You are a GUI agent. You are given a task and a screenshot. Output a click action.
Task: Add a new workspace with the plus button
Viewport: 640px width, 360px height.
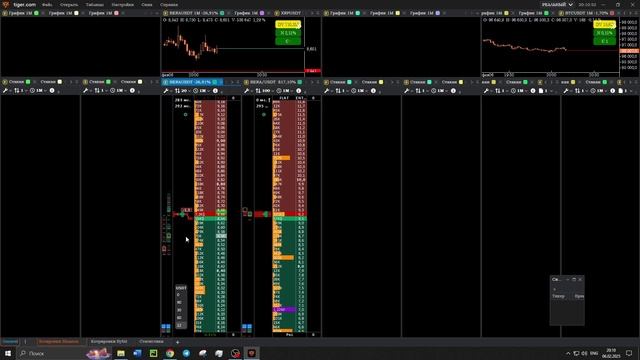(177, 342)
